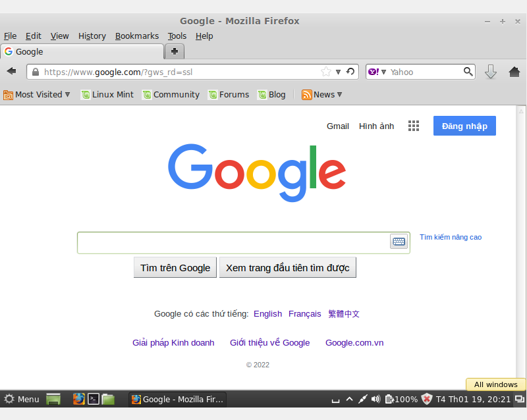
Task: Open the Hình ảnh images link
Action: [376, 126]
